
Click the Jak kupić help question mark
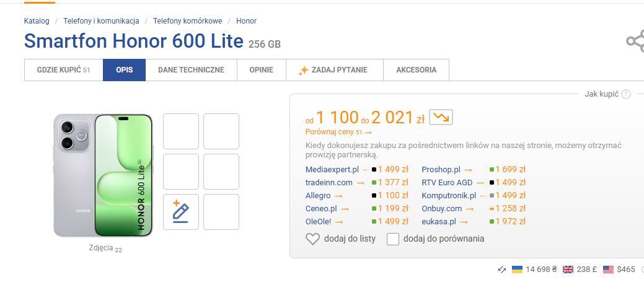tap(625, 94)
